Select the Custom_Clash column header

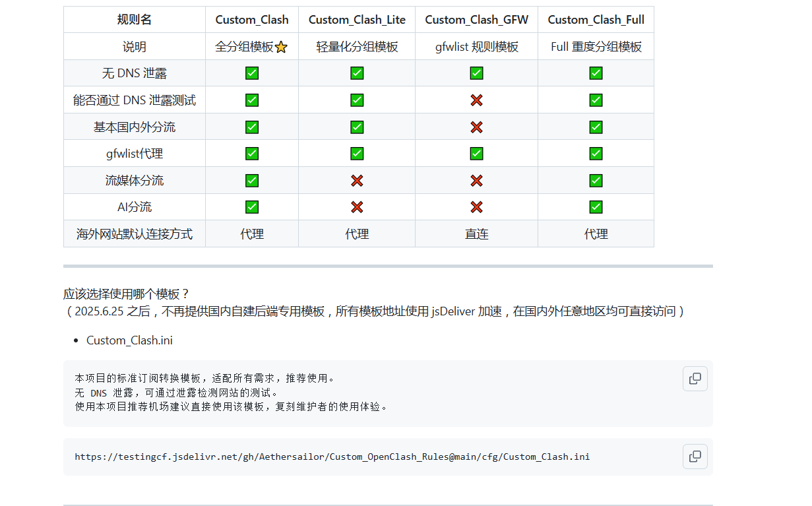click(252, 20)
